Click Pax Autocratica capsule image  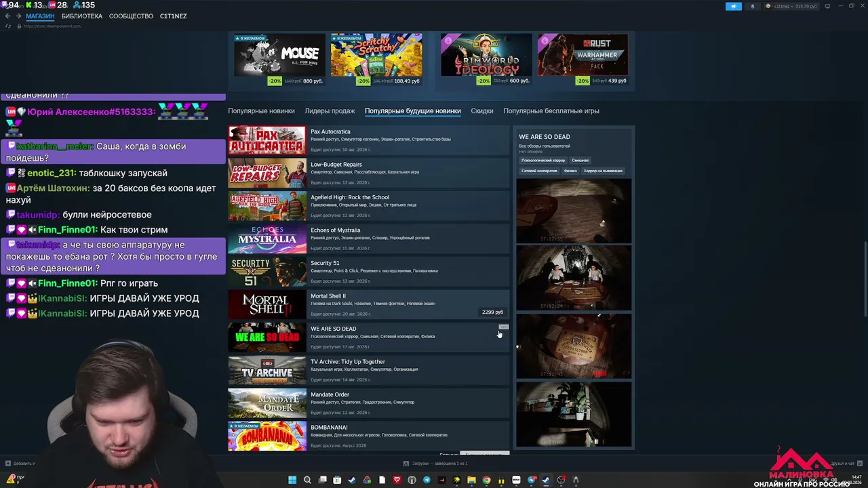[267, 140]
